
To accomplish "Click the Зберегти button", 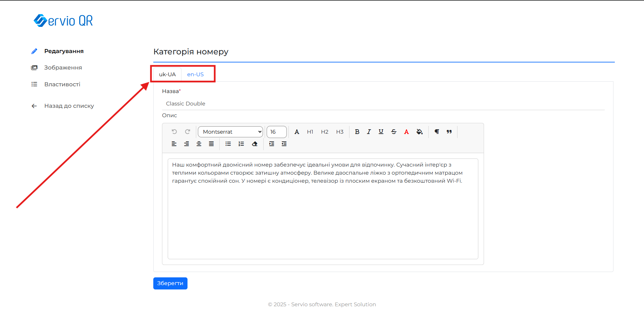I will click(170, 283).
